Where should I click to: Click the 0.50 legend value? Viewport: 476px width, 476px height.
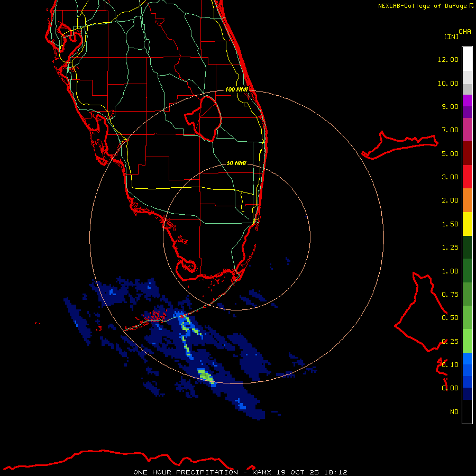(450, 318)
